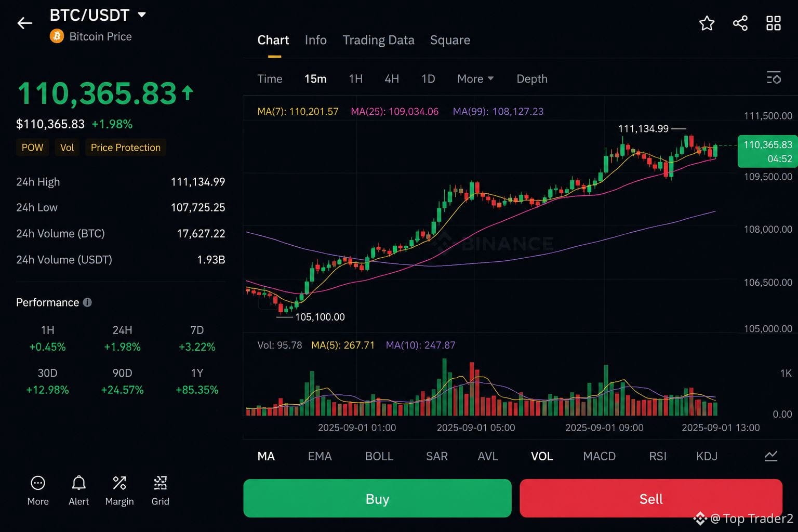Enable the MACD indicator

[x=600, y=456]
